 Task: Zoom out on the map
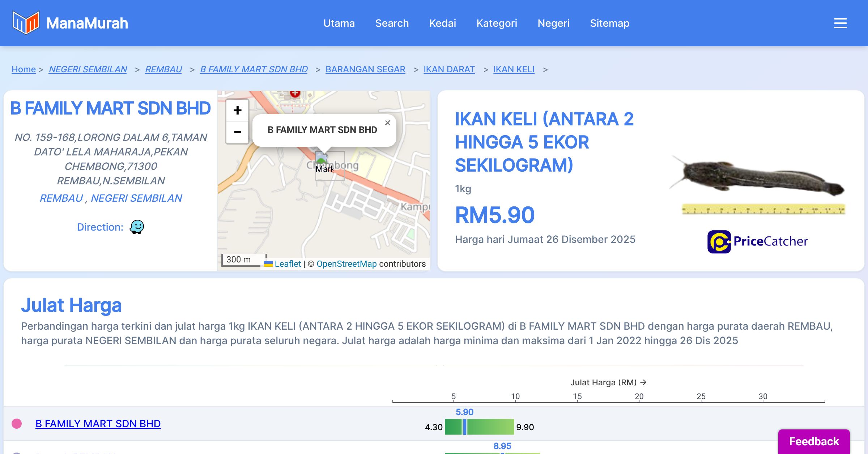pos(237,132)
